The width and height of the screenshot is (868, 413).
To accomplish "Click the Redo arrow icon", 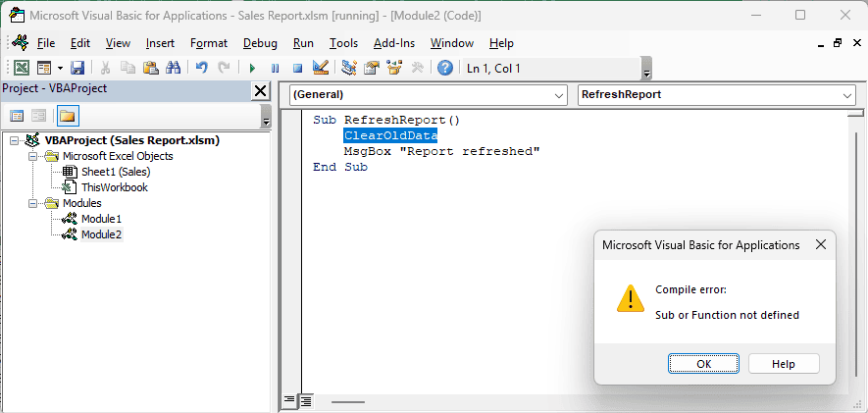I will 225,68.
